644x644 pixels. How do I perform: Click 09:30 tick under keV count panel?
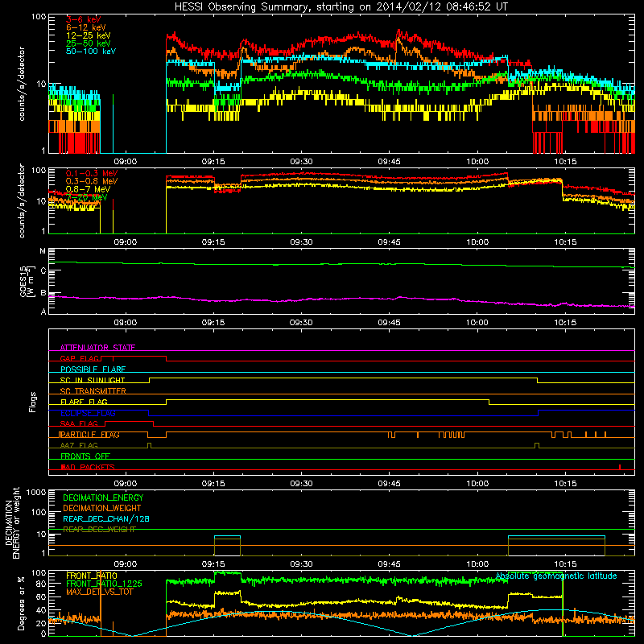click(x=301, y=162)
